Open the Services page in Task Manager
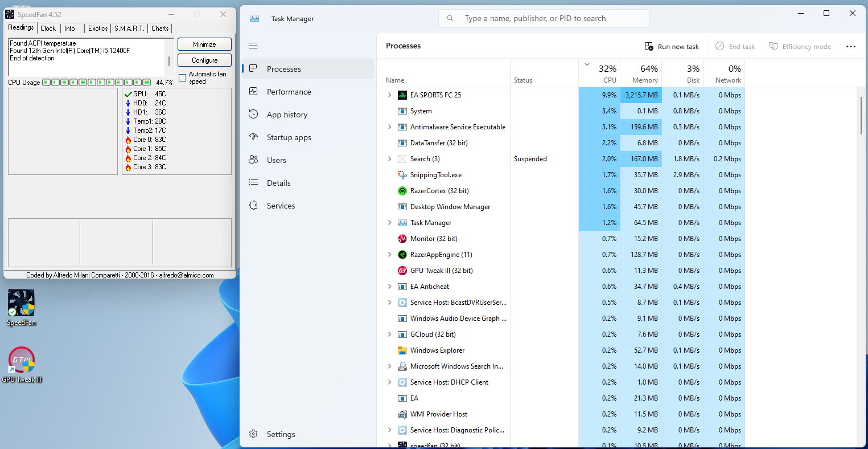This screenshot has width=868, height=449. (308, 206)
